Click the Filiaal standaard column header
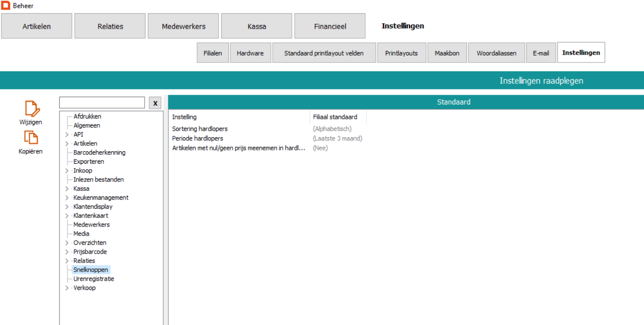The height and width of the screenshot is (325, 644). [x=335, y=117]
